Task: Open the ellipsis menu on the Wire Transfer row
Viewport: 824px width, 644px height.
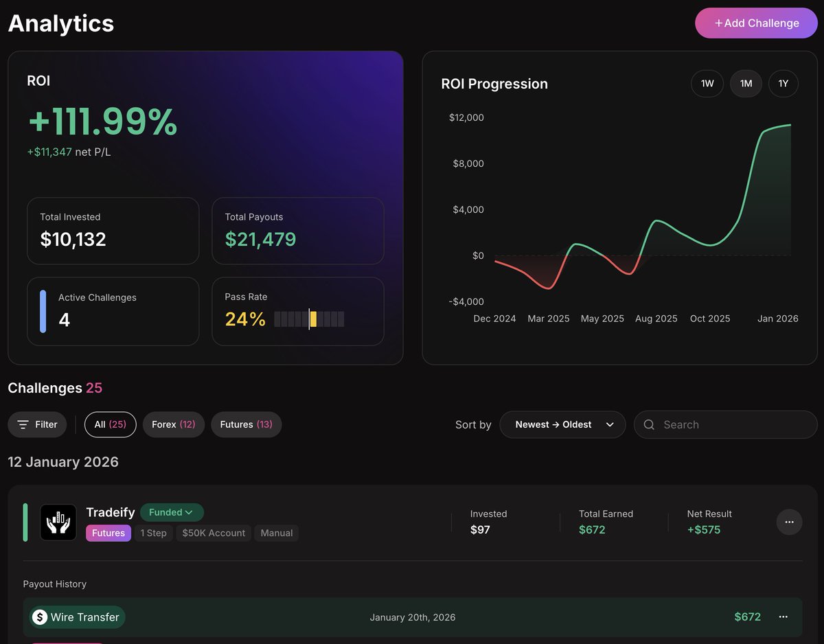Action: (x=781, y=617)
